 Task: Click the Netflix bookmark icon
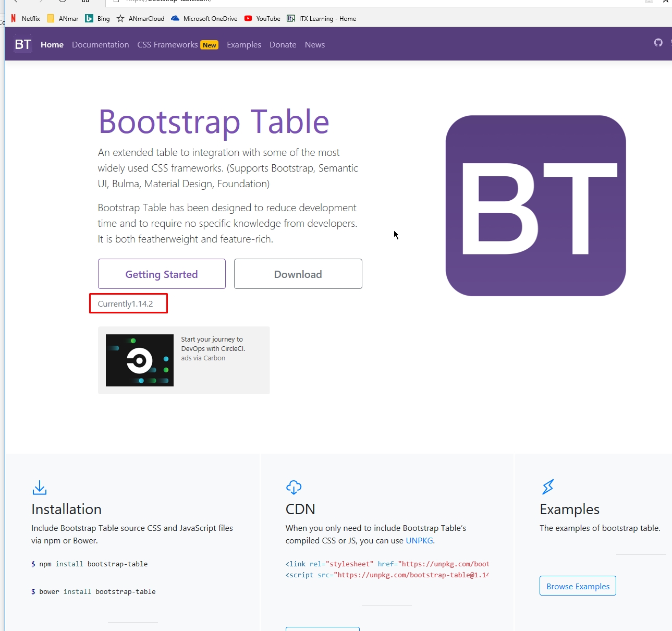(14, 19)
